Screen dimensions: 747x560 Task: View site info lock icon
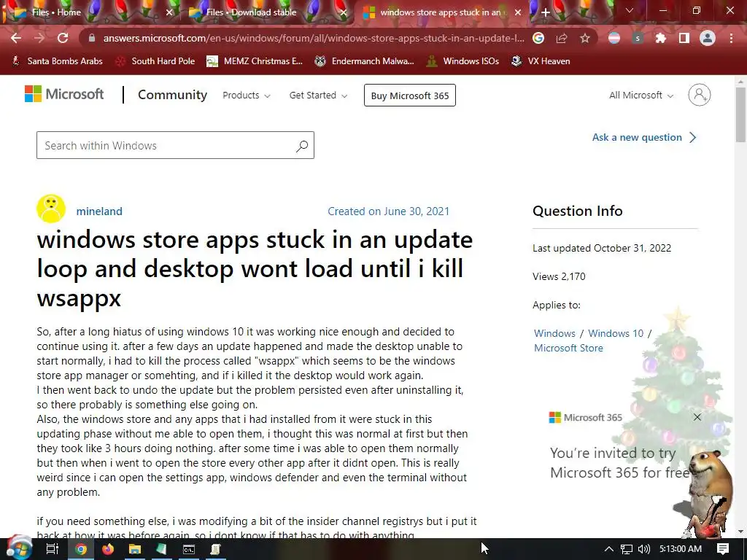92,38
